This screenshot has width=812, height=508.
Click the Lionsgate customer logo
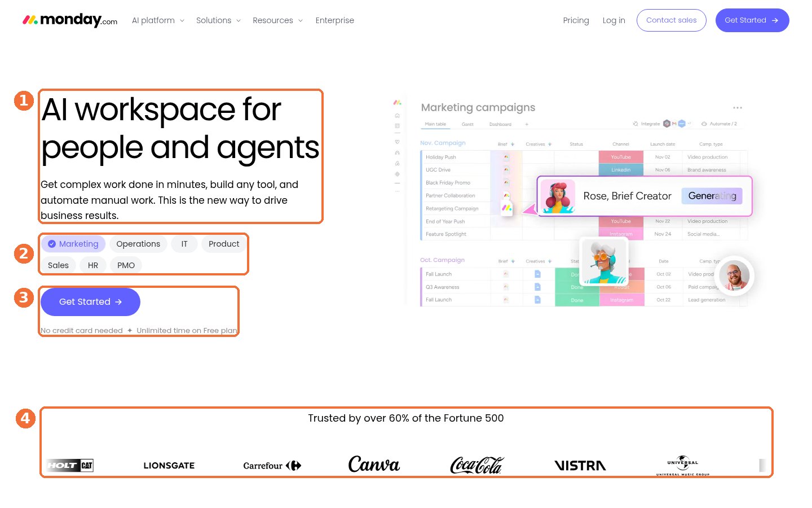169,466
